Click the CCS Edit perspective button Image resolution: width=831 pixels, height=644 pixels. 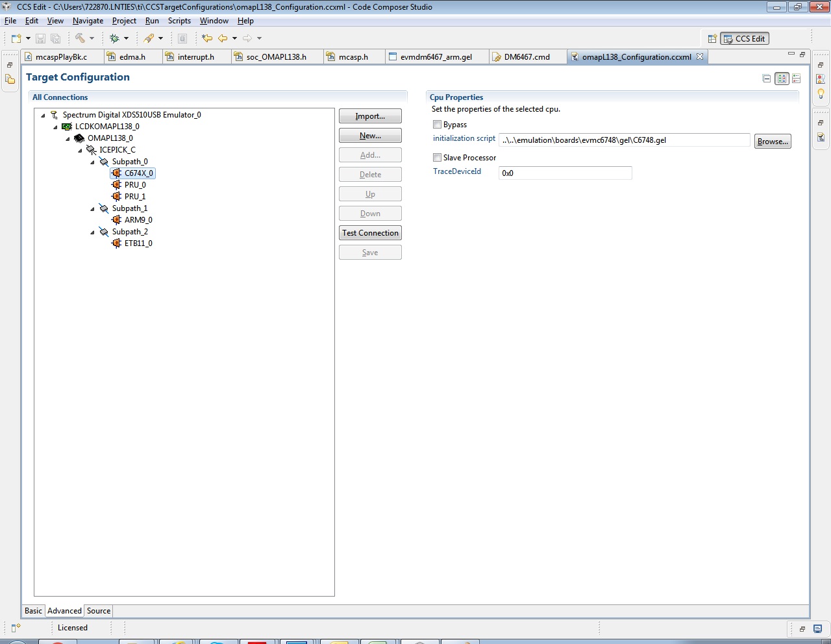(x=745, y=39)
